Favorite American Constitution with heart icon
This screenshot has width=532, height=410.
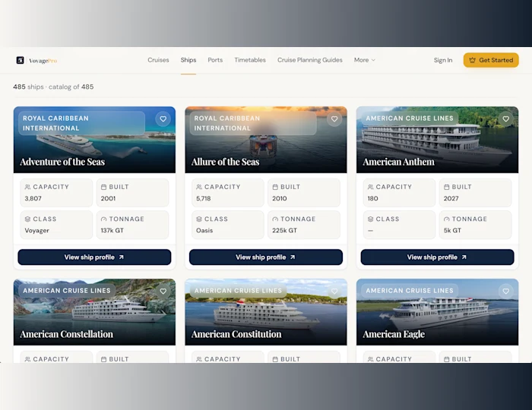(x=334, y=291)
